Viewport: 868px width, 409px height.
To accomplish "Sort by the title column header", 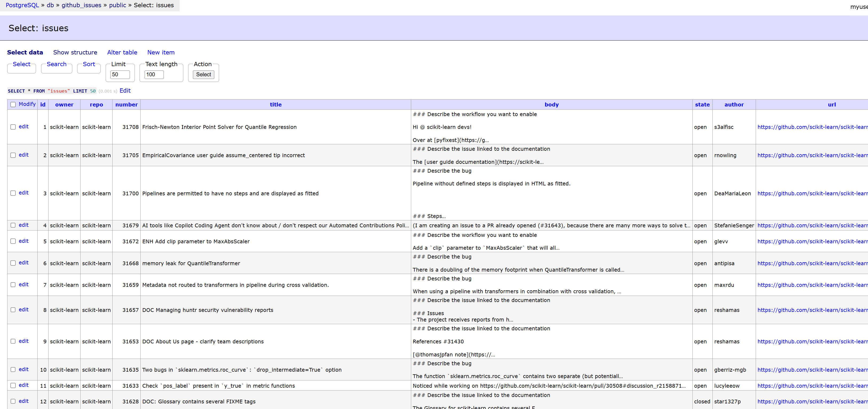I will (x=275, y=104).
